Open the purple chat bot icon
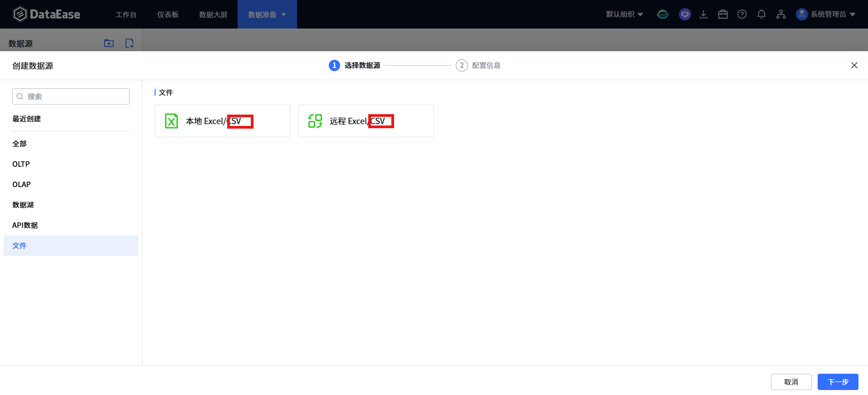 click(x=685, y=14)
